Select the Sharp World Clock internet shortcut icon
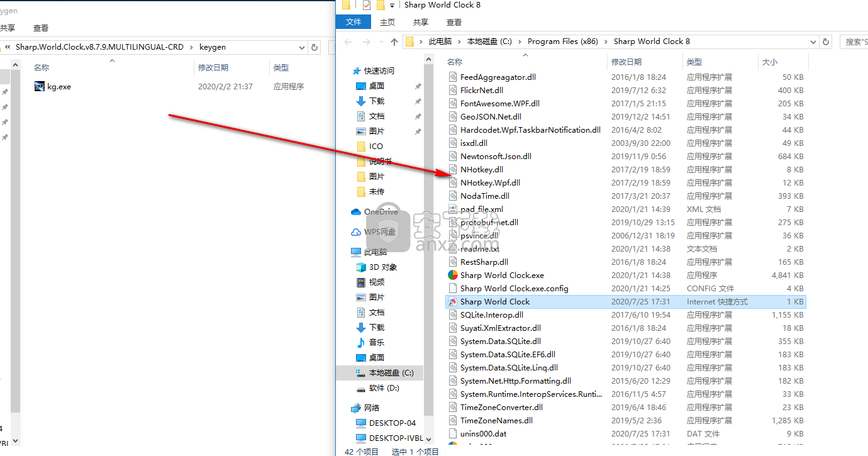The width and height of the screenshot is (868, 456). click(452, 302)
